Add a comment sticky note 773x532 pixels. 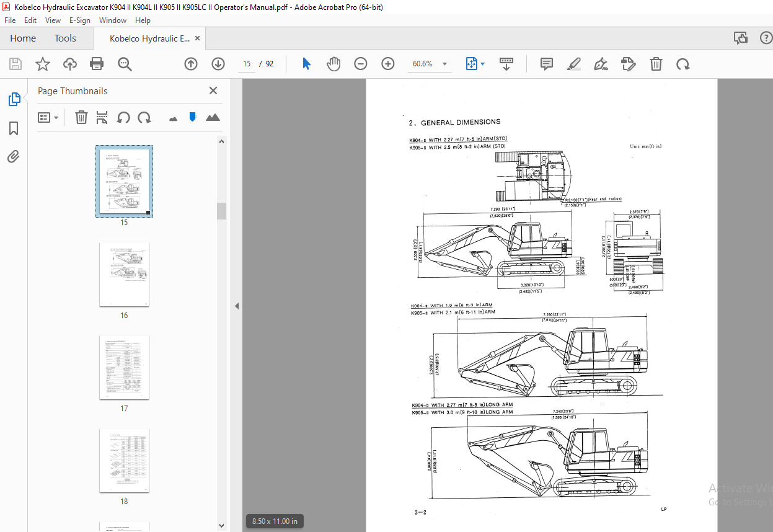pyautogui.click(x=546, y=64)
